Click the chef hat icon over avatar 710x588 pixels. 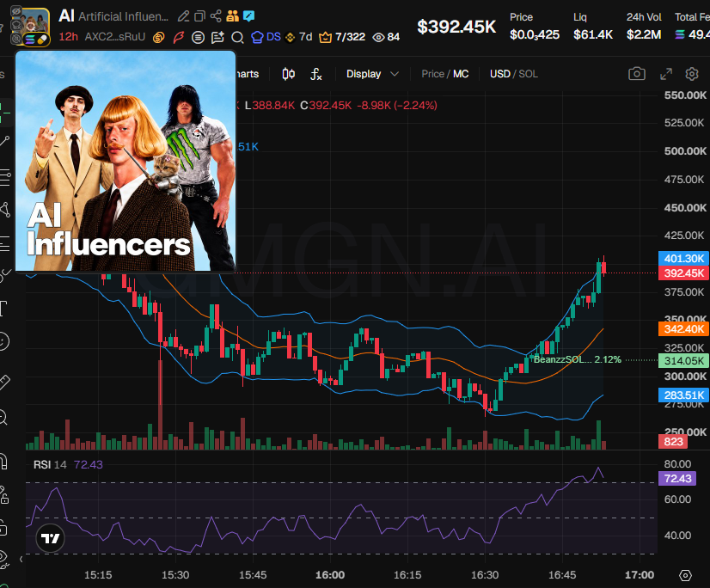pos(16,25)
